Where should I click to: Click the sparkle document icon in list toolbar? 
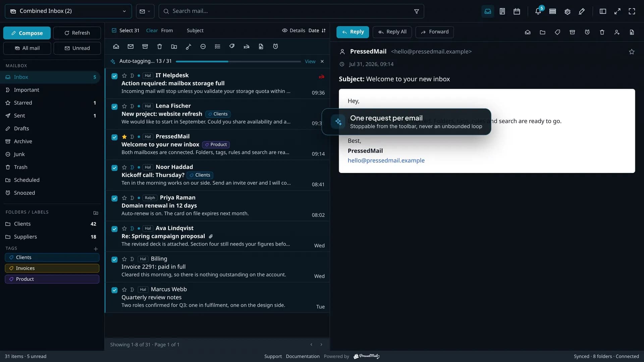point(261,47)
